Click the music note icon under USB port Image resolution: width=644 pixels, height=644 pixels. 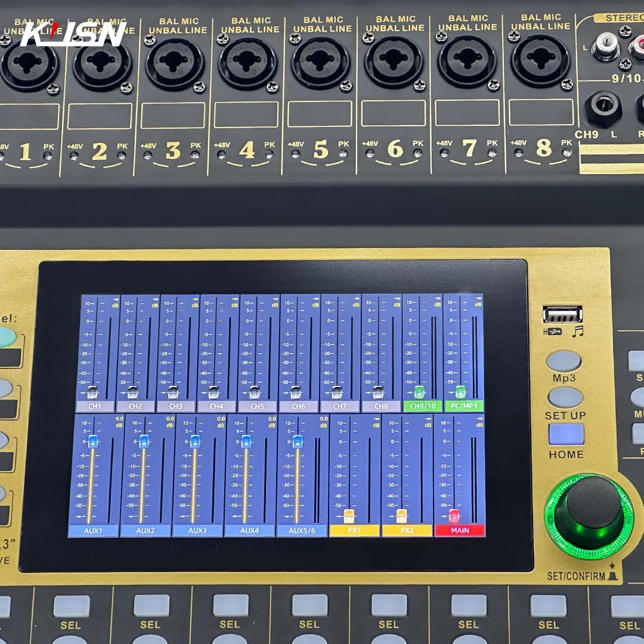(x=577, y=331)
